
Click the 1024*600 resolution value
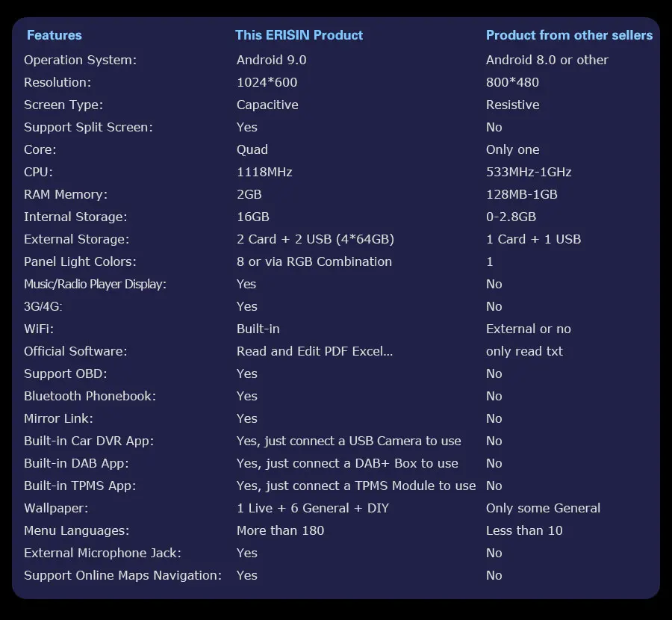(267, 82)
